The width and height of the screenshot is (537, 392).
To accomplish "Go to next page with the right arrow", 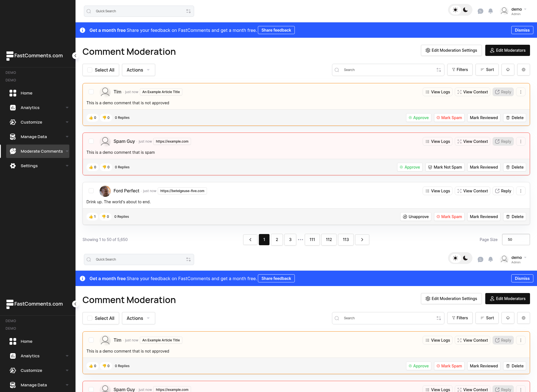I will click(362, 240).
